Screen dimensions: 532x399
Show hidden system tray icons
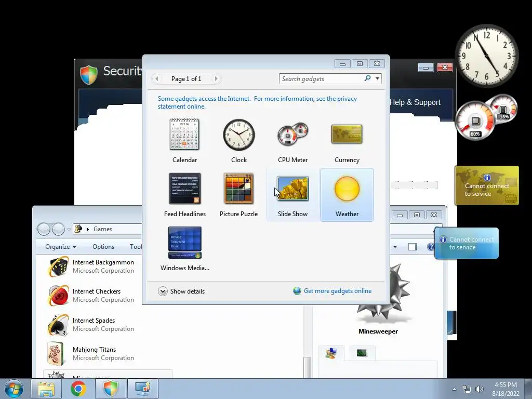pos(454,389)
